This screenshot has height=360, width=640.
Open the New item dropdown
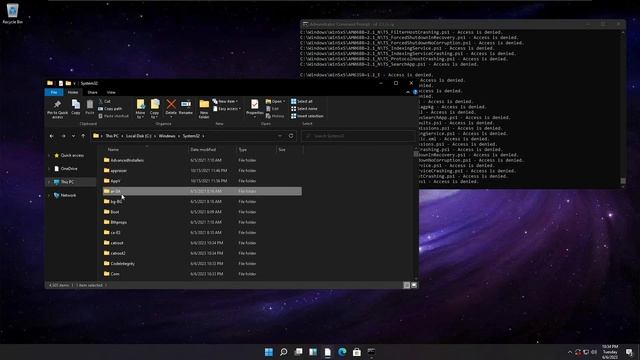[225, 101]
